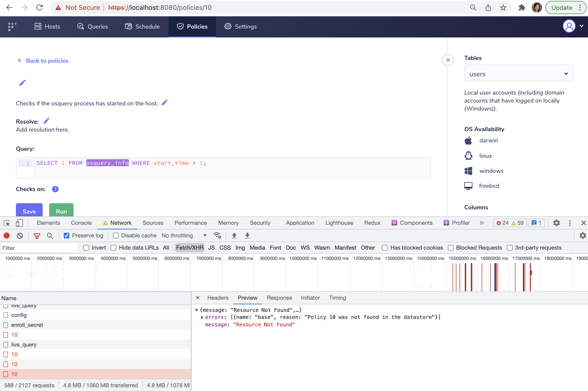Click the Checks on help question icon

tap(55, 189)
